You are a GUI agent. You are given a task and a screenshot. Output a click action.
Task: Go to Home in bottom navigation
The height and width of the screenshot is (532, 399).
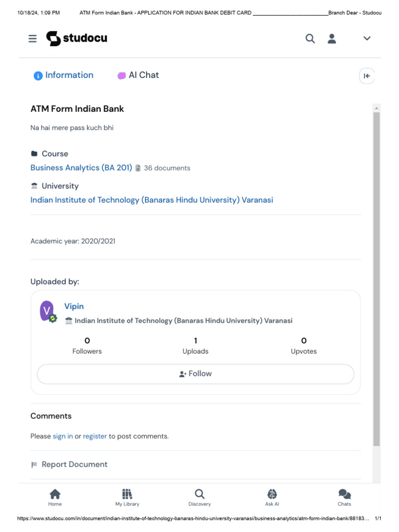click(x=55, y=497)
